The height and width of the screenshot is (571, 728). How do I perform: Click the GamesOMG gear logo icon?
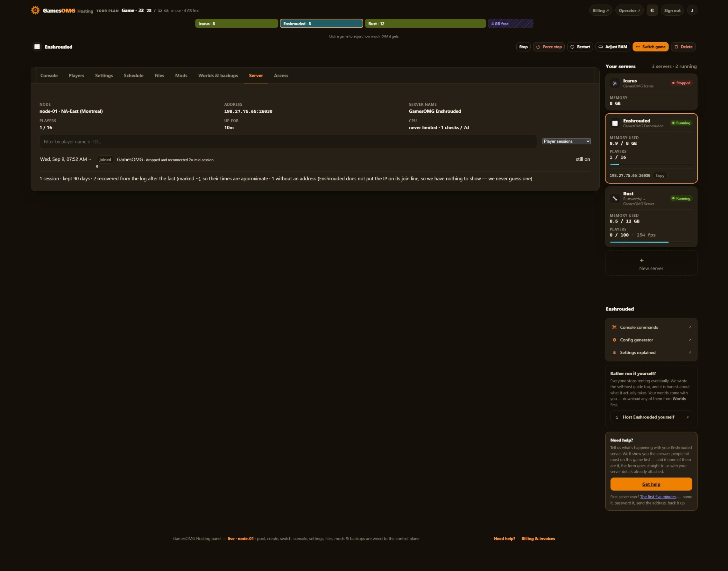[35, 10]
